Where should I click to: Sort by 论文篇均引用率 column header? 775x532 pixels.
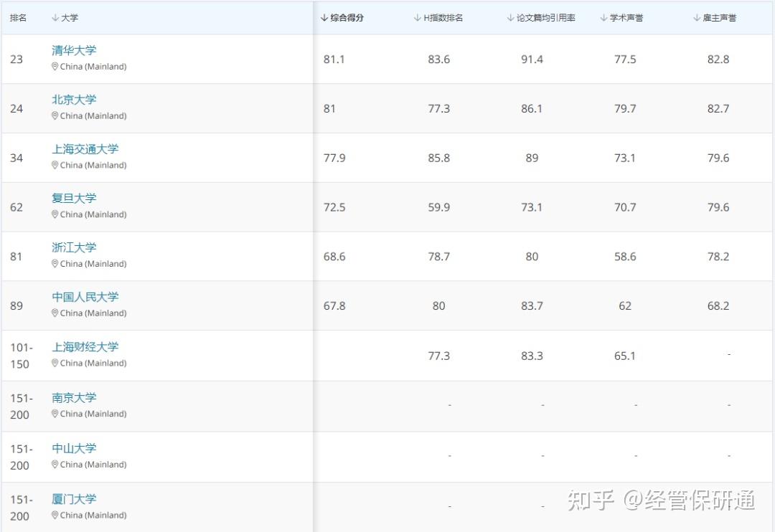tap(541, 18)
